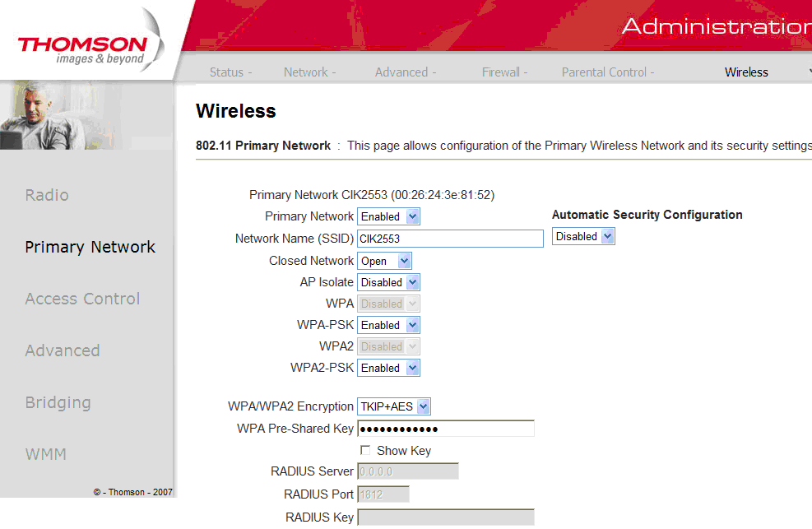Click the Network Name (SSID) field
This screenshot has width=812, height=529.
click(450, 239)
